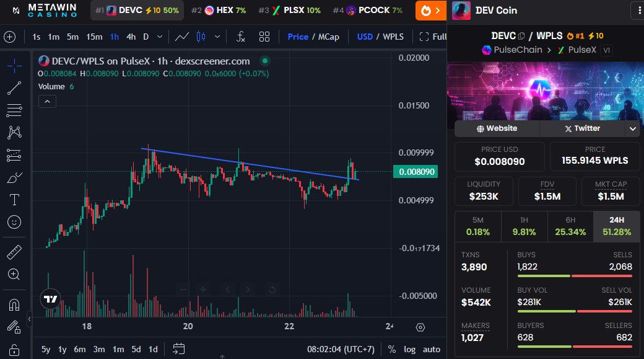Switch chart to Price view

298,37
